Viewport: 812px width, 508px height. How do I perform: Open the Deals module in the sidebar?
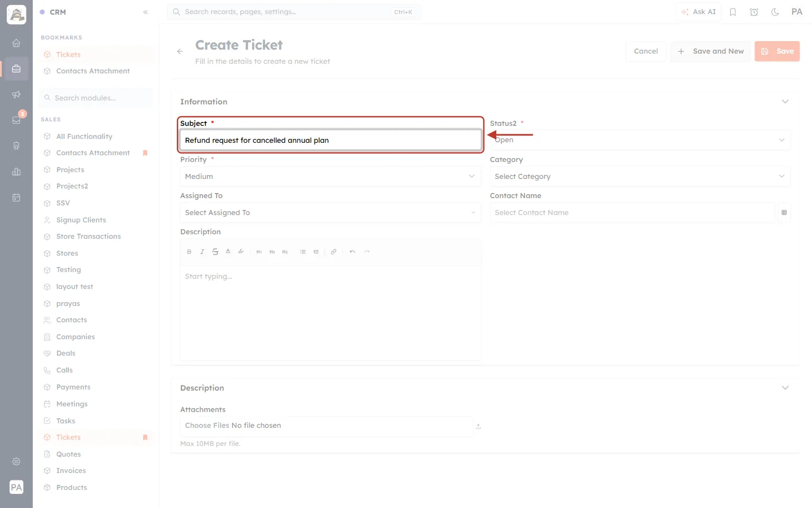(66, 353)
